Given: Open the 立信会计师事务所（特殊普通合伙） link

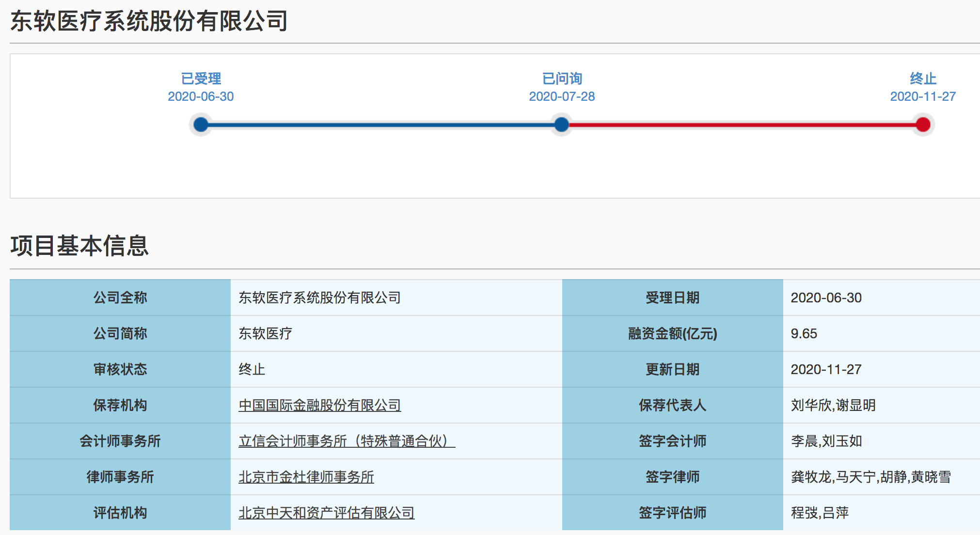Looking at the screenshot, I should pyautogui.click(x=347, y=441).
